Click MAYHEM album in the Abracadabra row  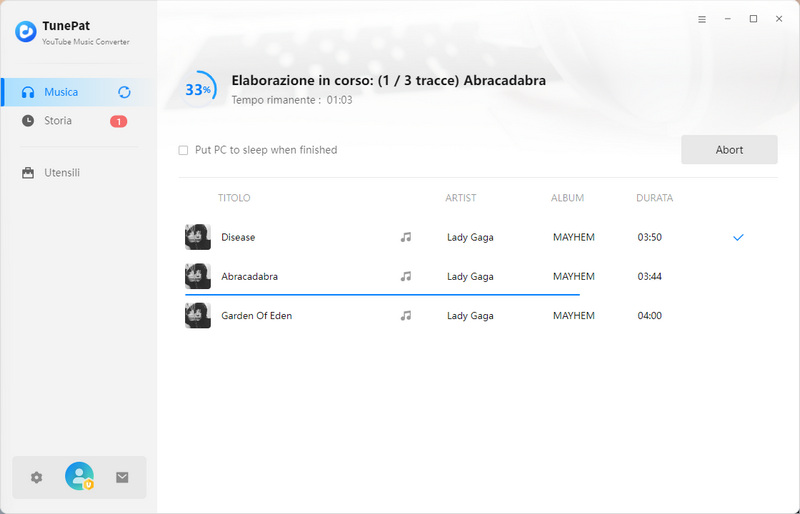[574, 277]
